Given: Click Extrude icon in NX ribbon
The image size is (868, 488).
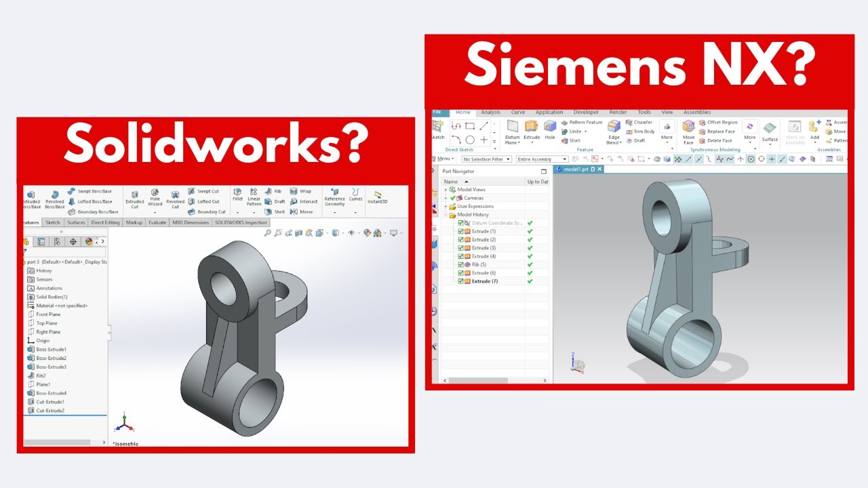Looking at the screenshot, I should click(x=532, y=130).
